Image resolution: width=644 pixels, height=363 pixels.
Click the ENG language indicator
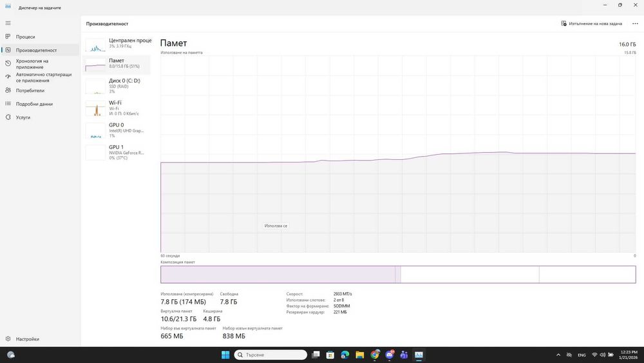(x=582, y=355)
